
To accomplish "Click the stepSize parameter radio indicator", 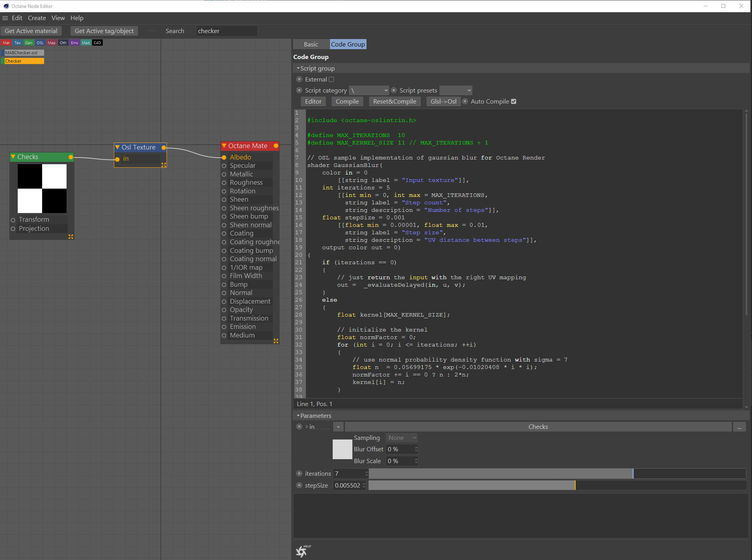I will click(x=299, y=486).
